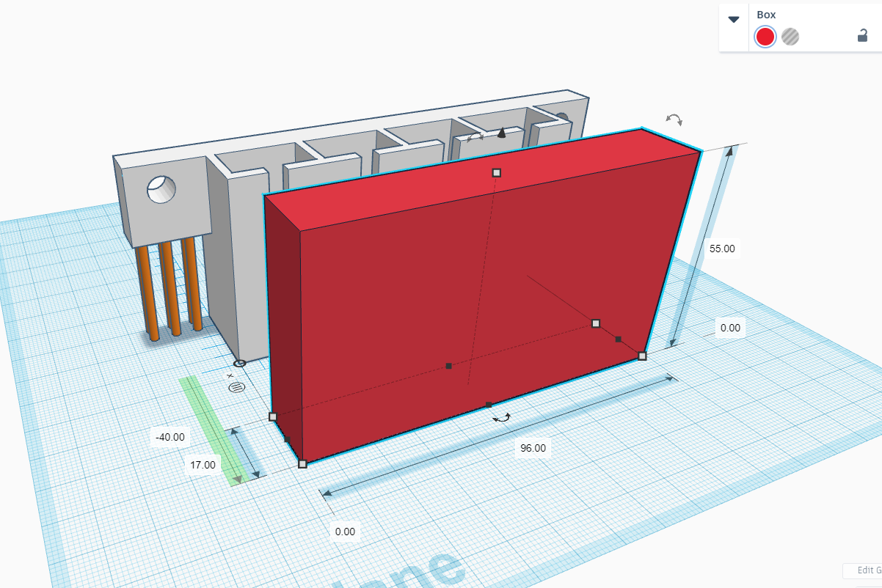Click the 96.00 length dimension value
882x588 pixels.
pyautogui.click(x=533, y=448)
